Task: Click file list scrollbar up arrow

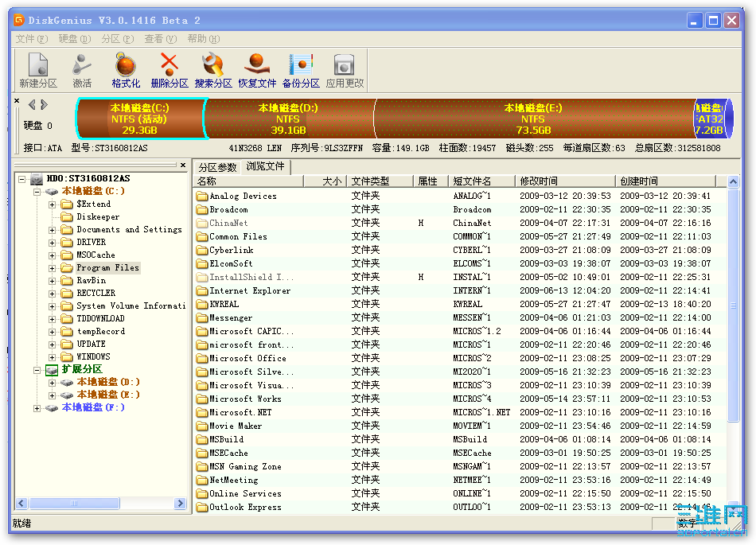Action: [733, 181]
